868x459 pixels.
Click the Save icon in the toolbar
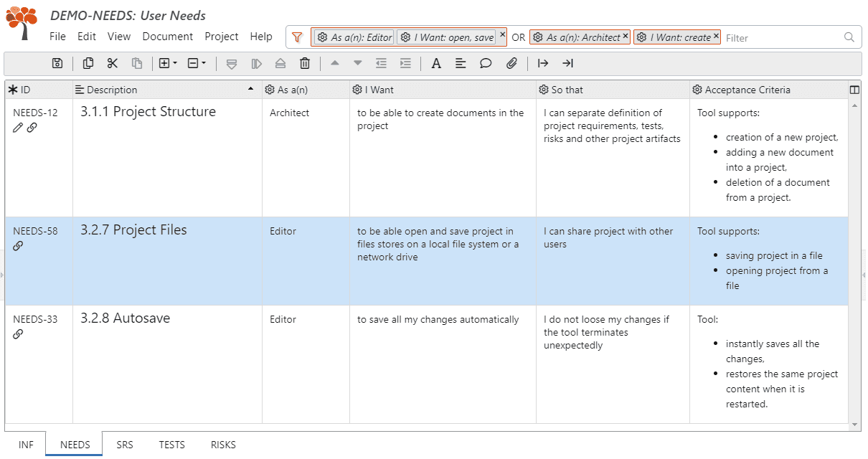coord(57,64)
